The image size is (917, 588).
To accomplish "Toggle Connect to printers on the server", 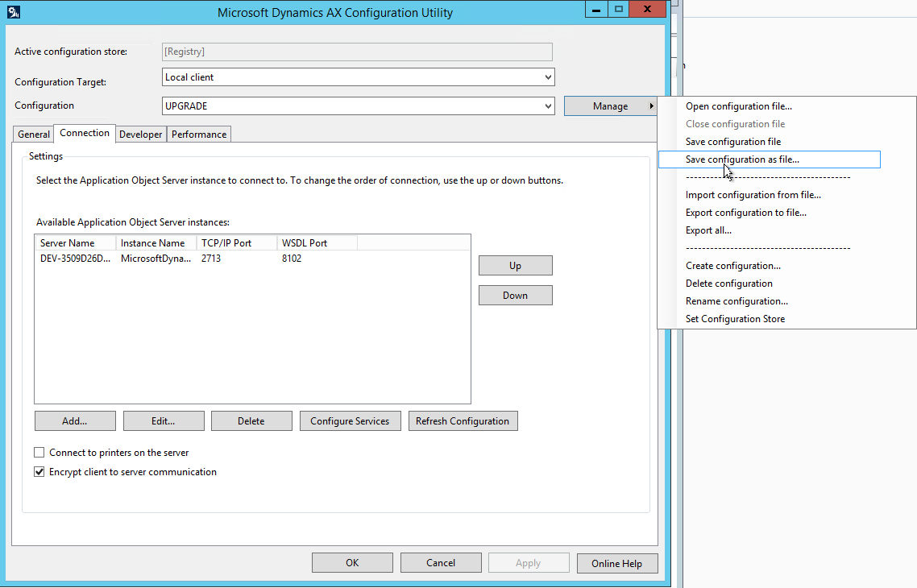I will point(39,453).
